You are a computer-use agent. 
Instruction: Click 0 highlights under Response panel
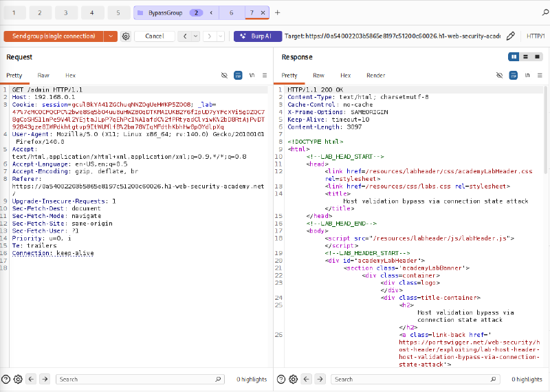527,379
